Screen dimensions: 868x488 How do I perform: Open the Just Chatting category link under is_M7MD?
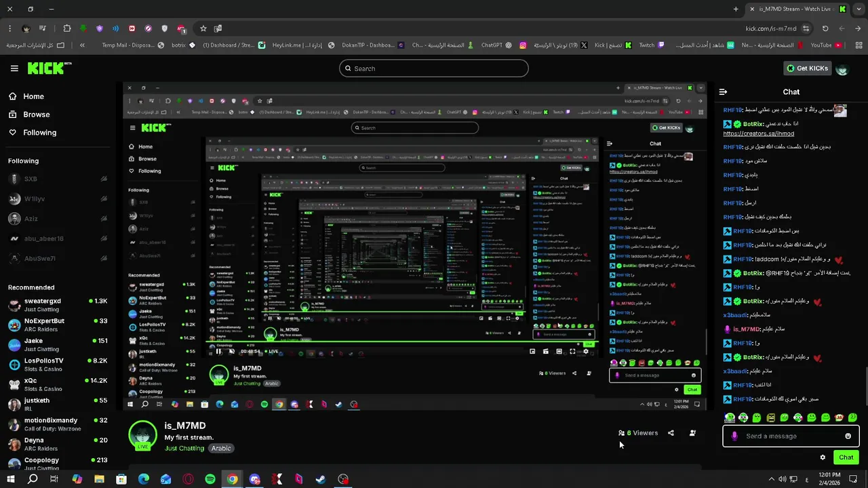184,449
